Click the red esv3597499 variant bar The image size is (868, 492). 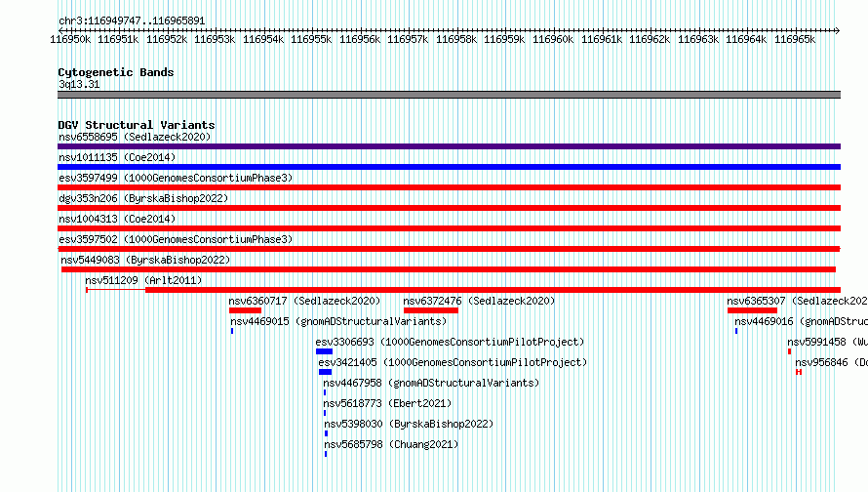coord(449,187)
